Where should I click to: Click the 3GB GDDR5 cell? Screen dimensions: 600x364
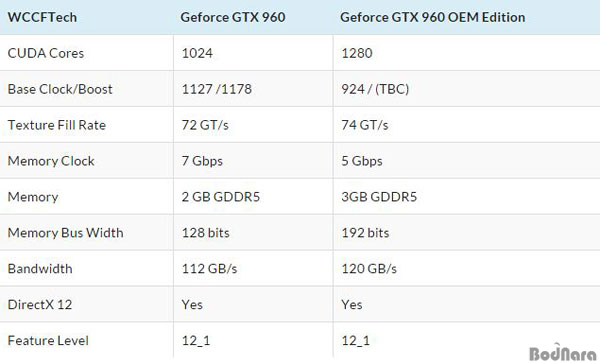pyautogui.click(x=379, y=197)
